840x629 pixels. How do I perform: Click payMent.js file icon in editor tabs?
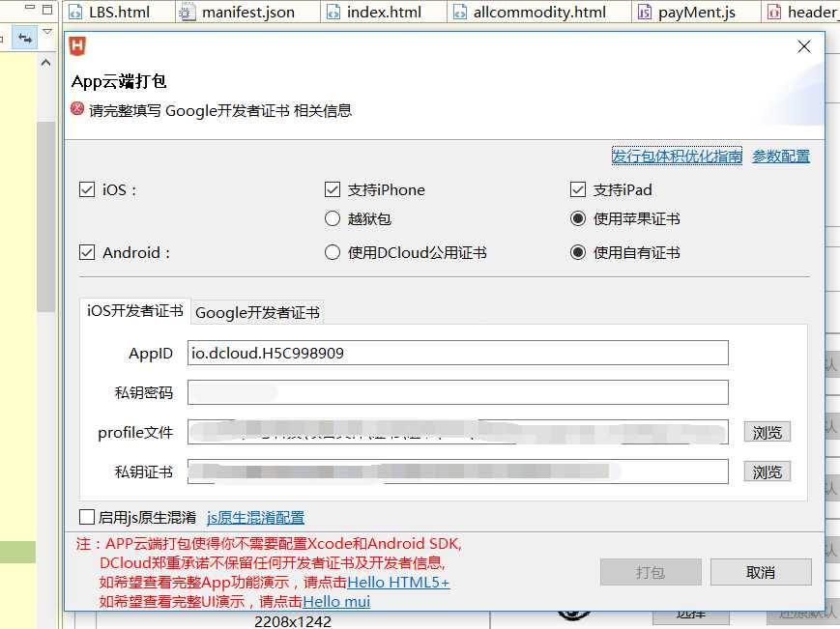644,12
